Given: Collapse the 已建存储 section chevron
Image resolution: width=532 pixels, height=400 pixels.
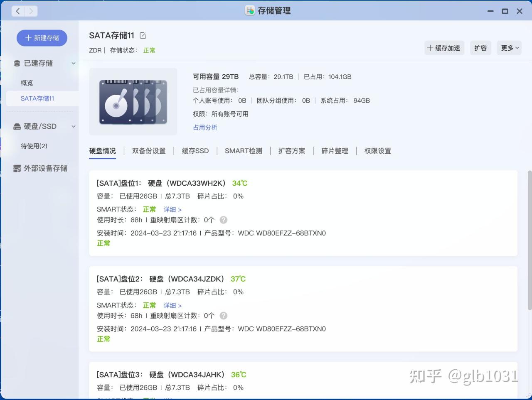Looking at the screenshot, I should (x=74, y=63).
